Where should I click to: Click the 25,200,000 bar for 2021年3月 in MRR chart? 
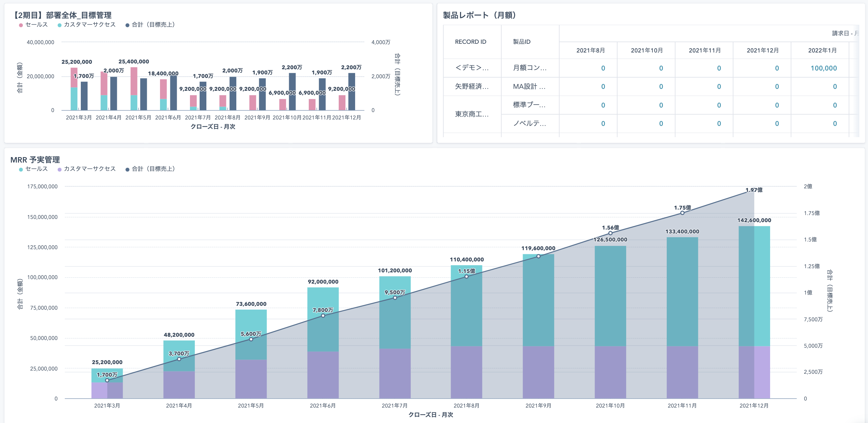coord(107,383)
